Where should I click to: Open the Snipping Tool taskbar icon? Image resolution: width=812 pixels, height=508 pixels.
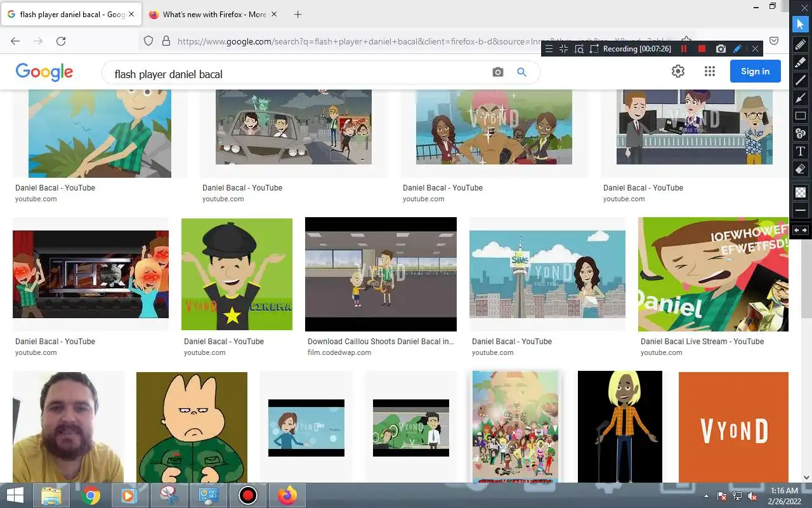click(x=168, y=495)
